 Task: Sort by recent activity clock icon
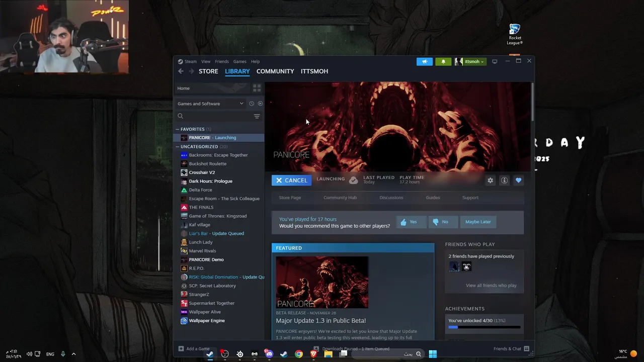252,104
